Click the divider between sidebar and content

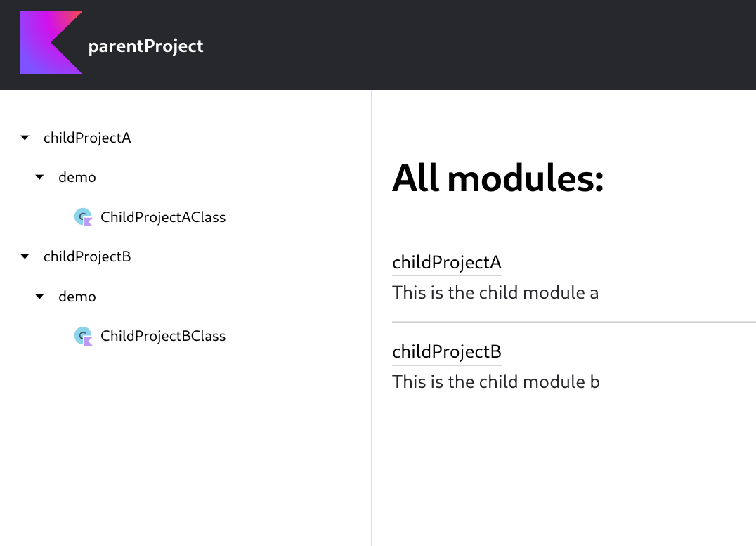[x=371, y=316]
